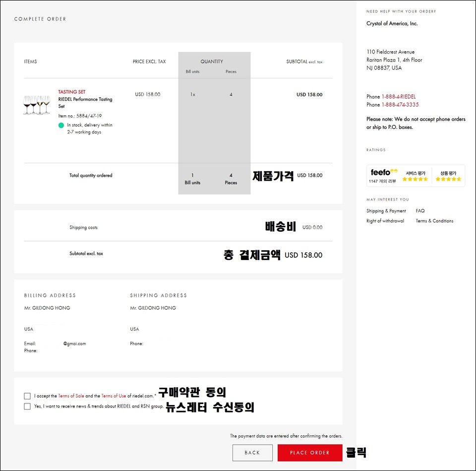Open the TASTING SET product link

(x=72, y=92)
